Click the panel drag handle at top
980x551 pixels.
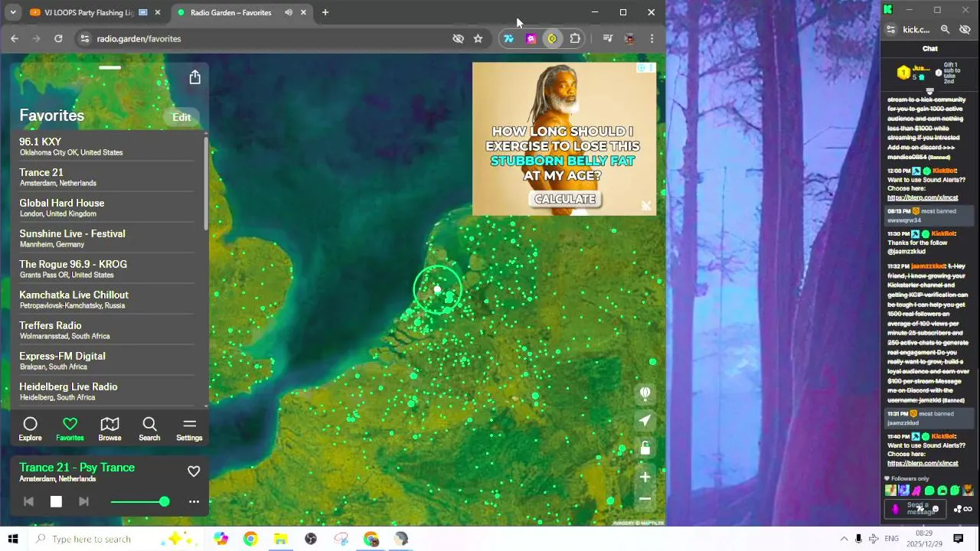(109, 67)
